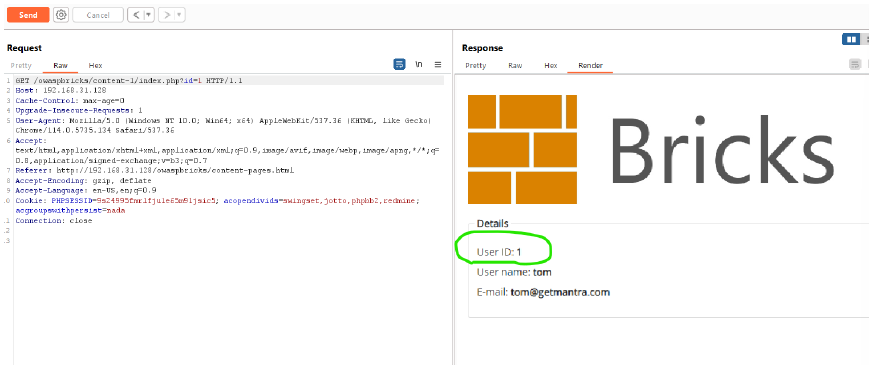This screenshot has width=873, height=369.
Task: Toggle the greyed line wrap icon in Response
Action: click(855, 65)
